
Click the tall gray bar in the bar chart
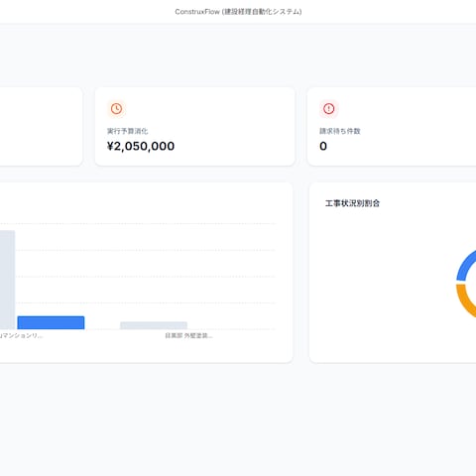pos(7,280)
